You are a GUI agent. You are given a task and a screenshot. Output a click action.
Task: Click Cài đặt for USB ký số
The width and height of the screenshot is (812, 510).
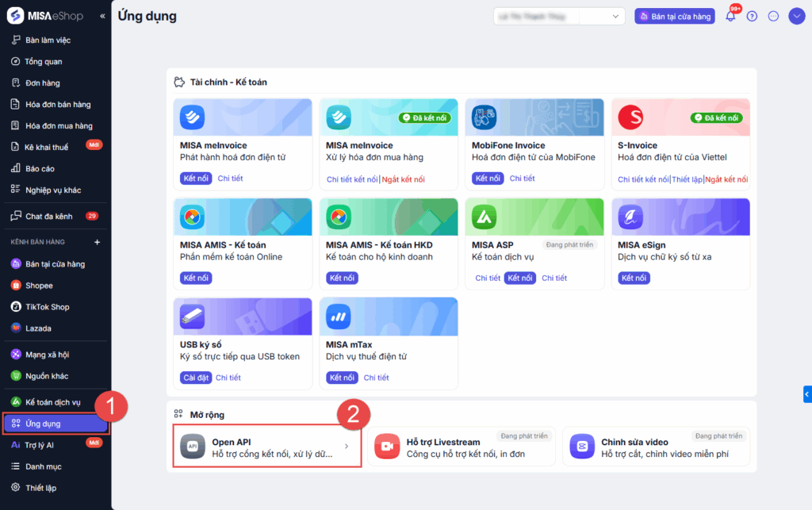[x=197, y=378]
